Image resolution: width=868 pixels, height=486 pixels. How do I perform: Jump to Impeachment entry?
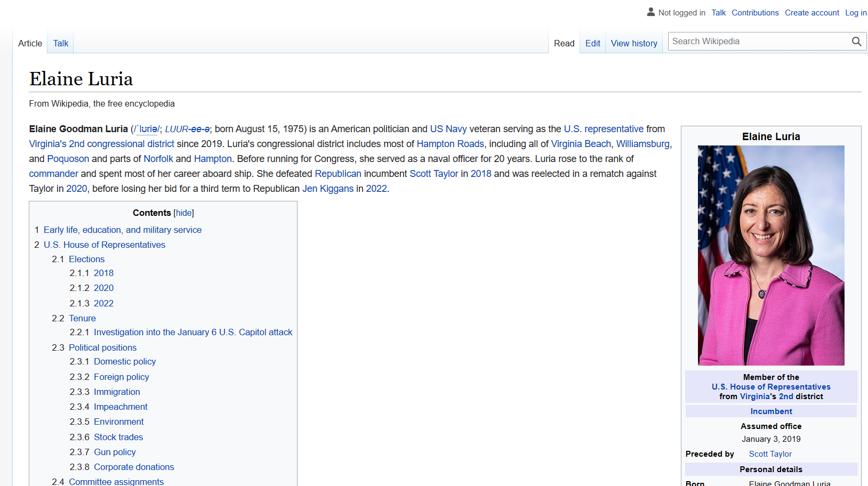tap(120, 407)
